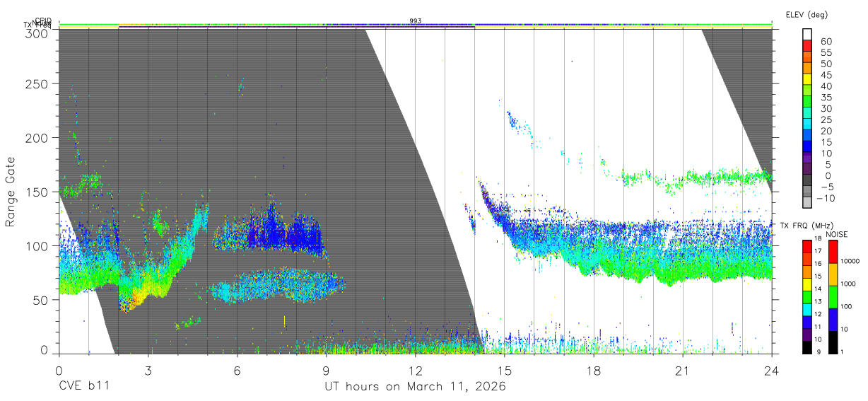Screen dimensions: 868x401
Task: Pick the white top segment of ELEV bar
Action: tap(807, 35)
